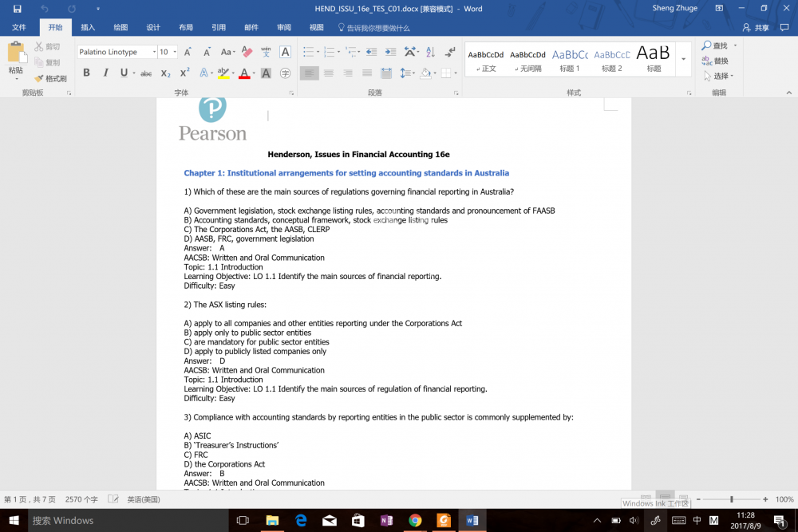Apply strikethrough with the abc icon
Screen dimensions: 798x532
(x=146, y=73)
